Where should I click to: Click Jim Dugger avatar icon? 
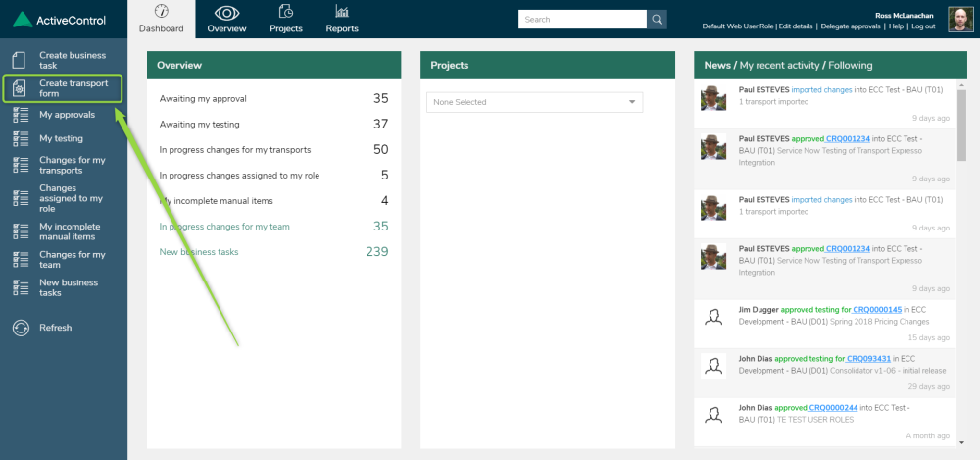pyautogui.click(x=713, y=316)
